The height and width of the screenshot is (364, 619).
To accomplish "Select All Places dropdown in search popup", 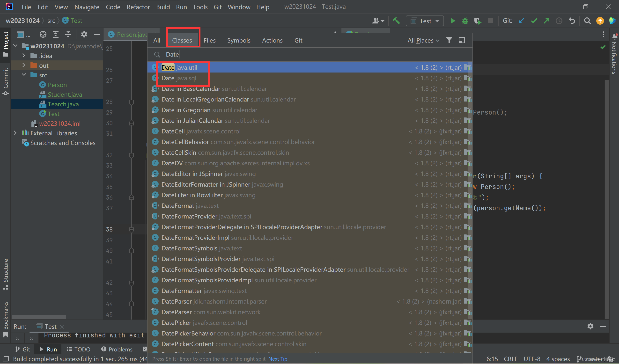I will (423, 40).
